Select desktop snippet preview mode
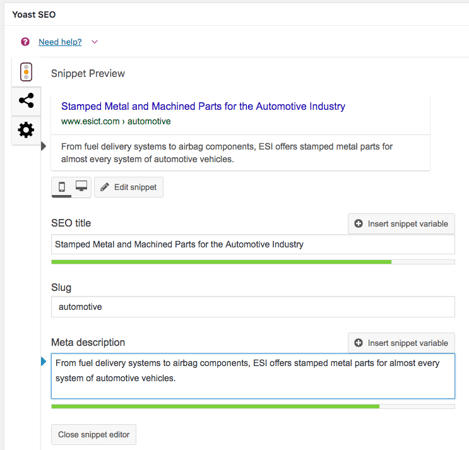469x450 pixels. tap(81, 186)
